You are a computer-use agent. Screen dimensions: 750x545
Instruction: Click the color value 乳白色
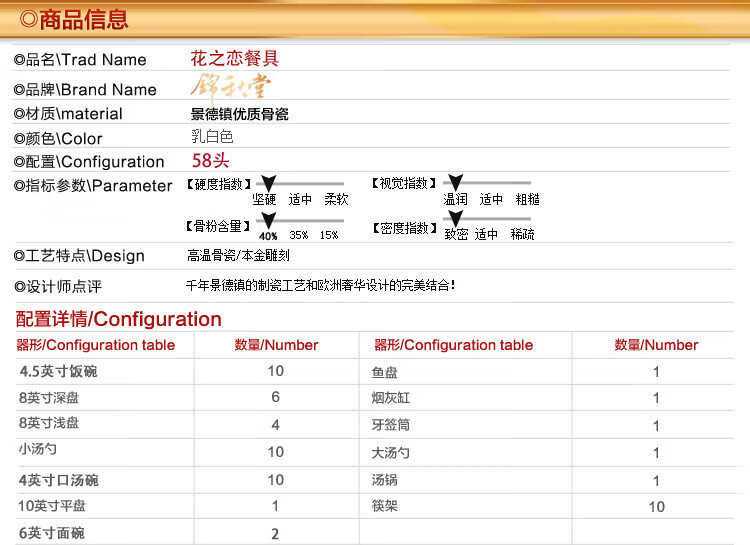pos(212,137)
